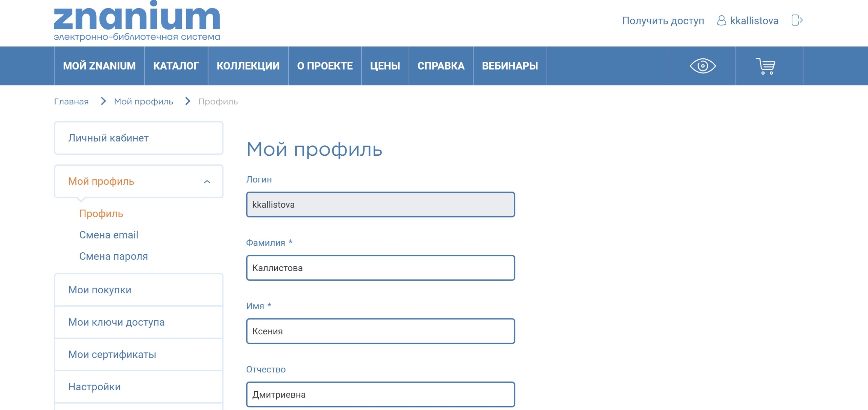The width and height of the screenshot is (868, 410).
Task: Collapse the Мой профиль sidebar section
Action: pos(207,181)
